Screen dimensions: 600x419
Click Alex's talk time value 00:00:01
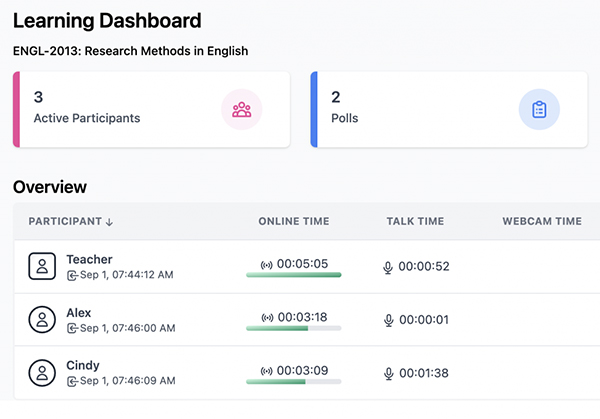click(424, 320)
